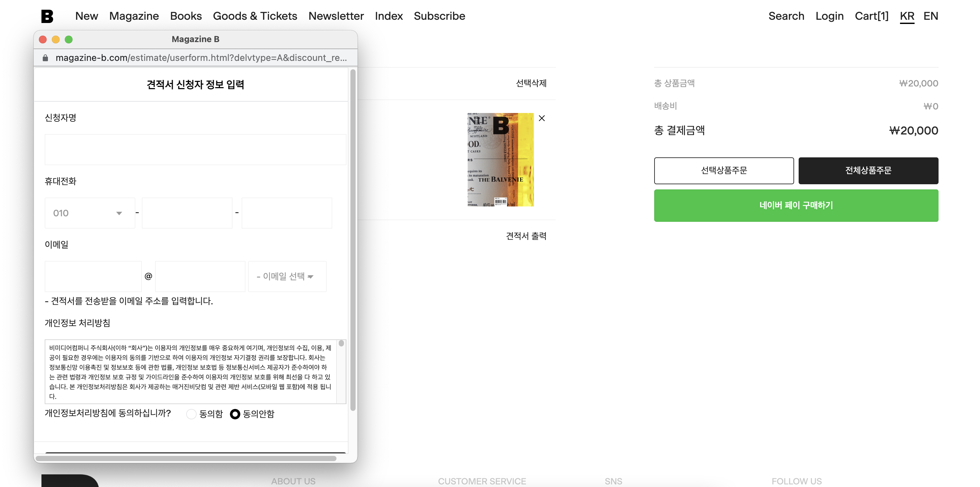Screen dimensions: 980x487
Task: Click the Balvenie magazine cover thumbnail
Action: click(500, 160)
